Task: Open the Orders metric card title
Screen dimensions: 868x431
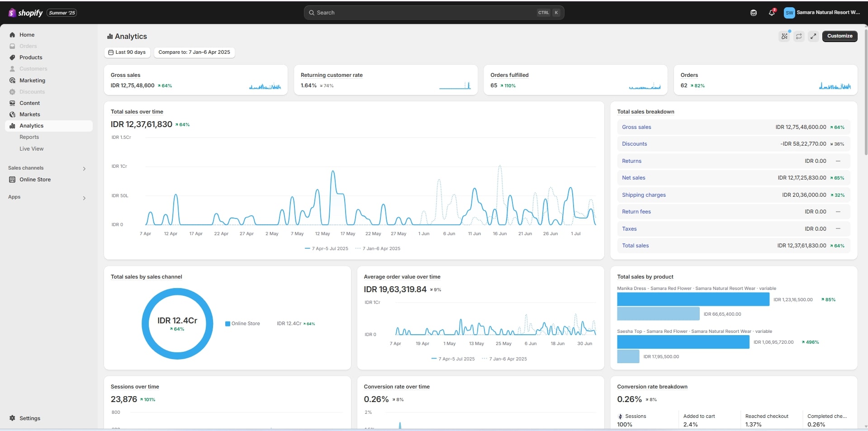Action: tap(689, 75)
